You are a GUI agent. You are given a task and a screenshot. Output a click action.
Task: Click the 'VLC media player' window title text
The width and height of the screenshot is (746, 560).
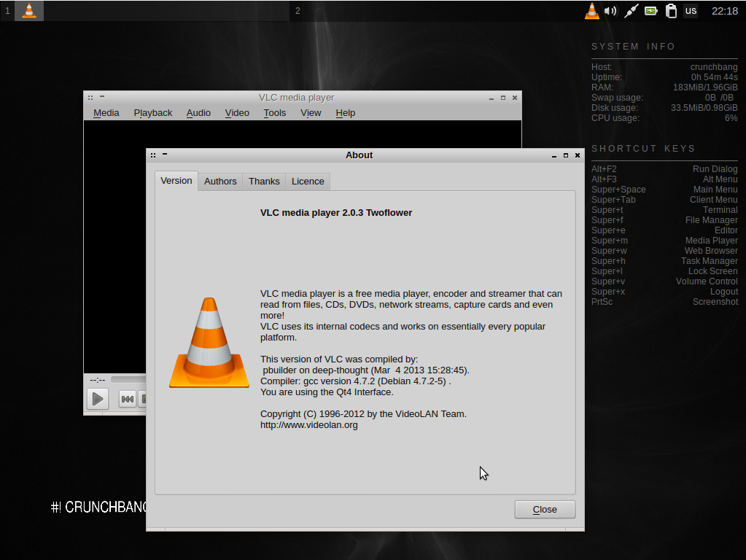pos(296,98)
